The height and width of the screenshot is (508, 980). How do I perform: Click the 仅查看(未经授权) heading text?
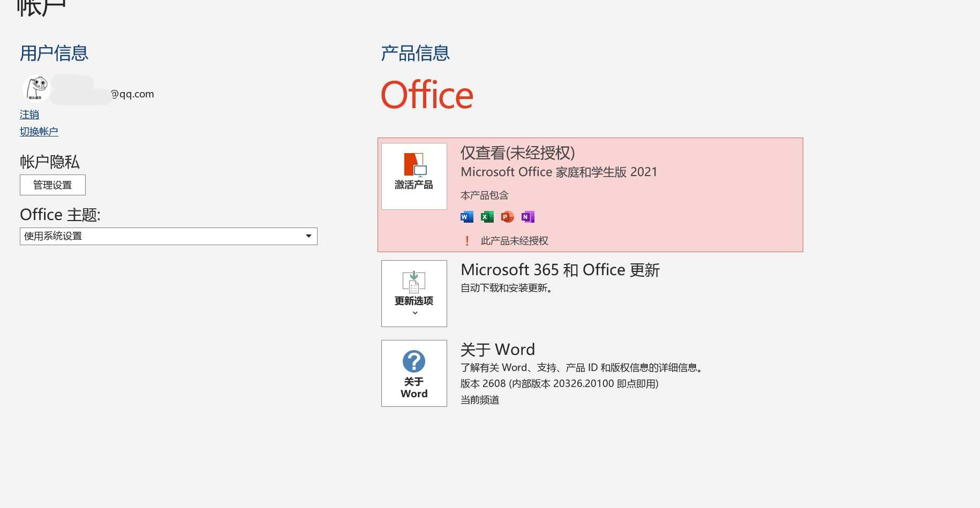(518, 153)
